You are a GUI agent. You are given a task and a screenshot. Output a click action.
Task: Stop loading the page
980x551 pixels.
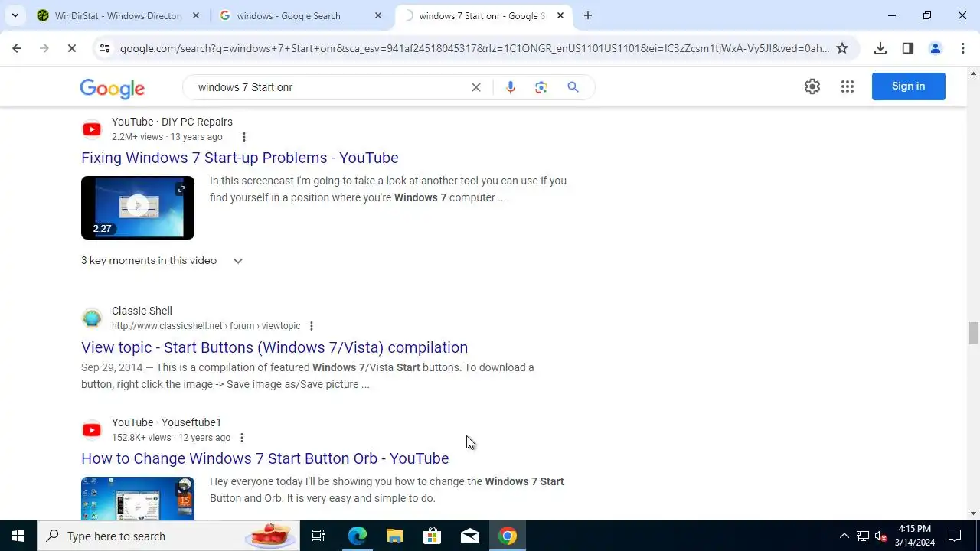click(71, 48)
